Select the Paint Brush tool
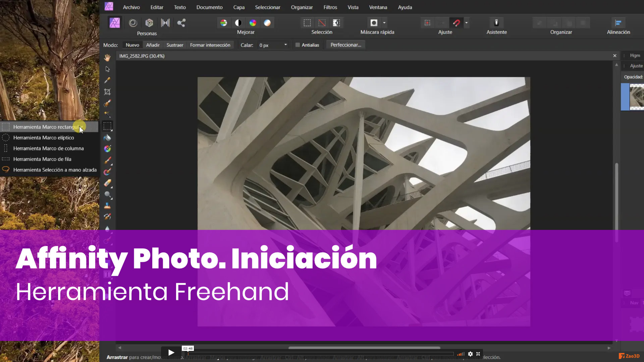Screen dimensions: 644x362 tap(107, 160)
